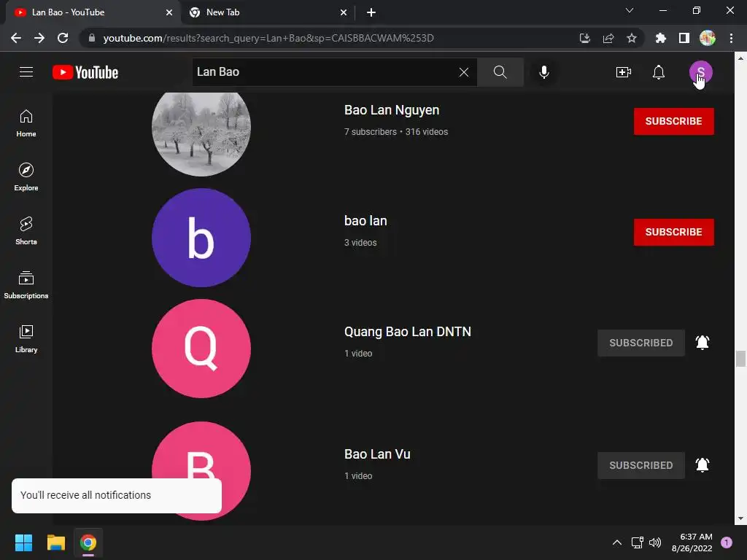Unsubscribe from Bao Lan Vu
Image resolution: width=747 pixels, height=560 pixels.
click(x=640, y=465)
